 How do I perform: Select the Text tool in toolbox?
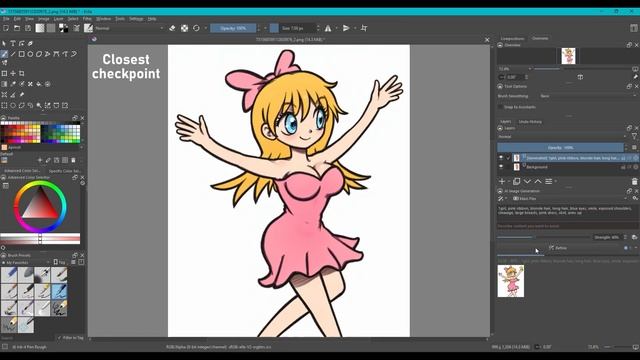click(13, 43)
